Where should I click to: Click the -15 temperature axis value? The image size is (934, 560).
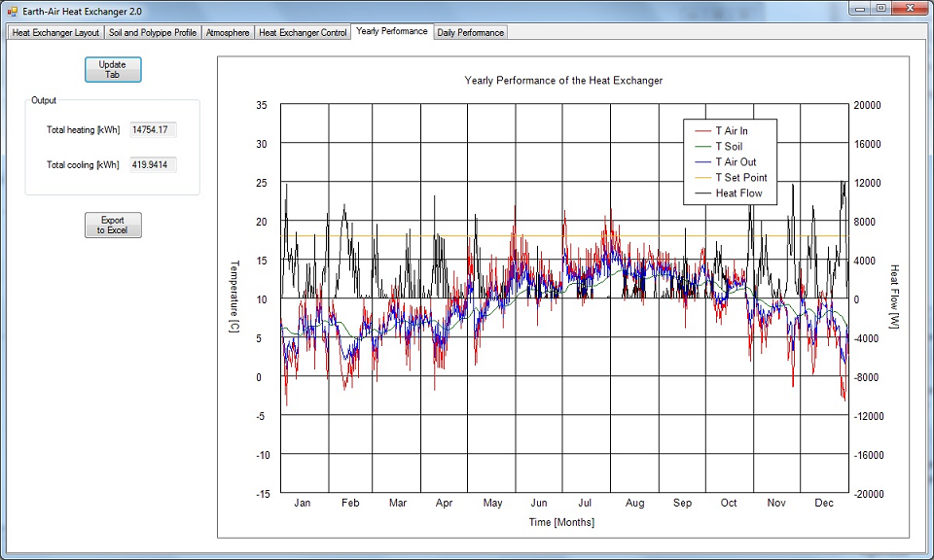(263, 494)
